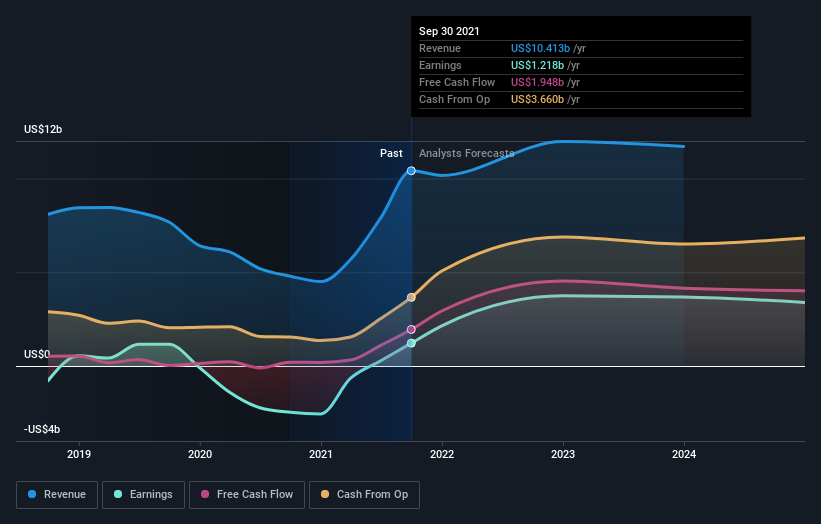Select the Revenue data point marker on chart

(x=412, y=171)
